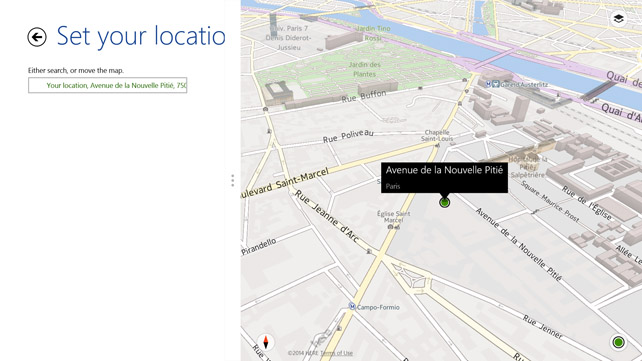
Task: Open the map layers view selector
Action: pyautogui.click(x=618, y=19)
